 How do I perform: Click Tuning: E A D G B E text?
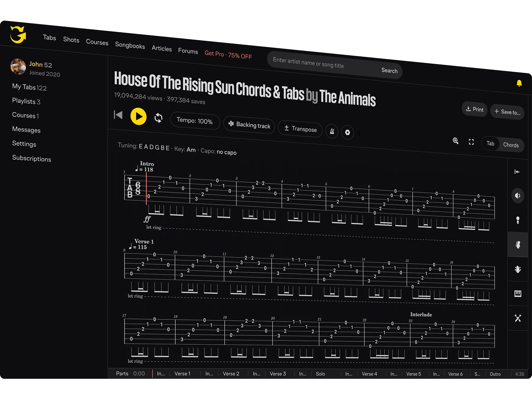(144, 146)
